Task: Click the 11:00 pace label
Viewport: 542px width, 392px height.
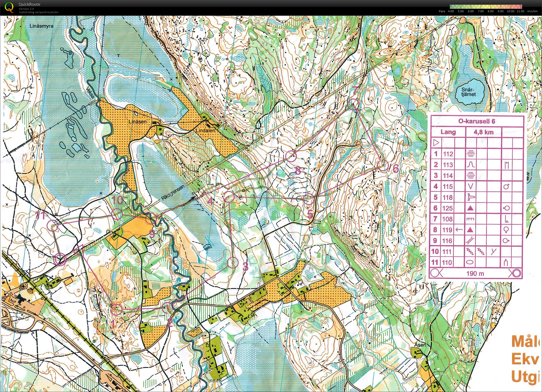Action: [x=521, y=11]
